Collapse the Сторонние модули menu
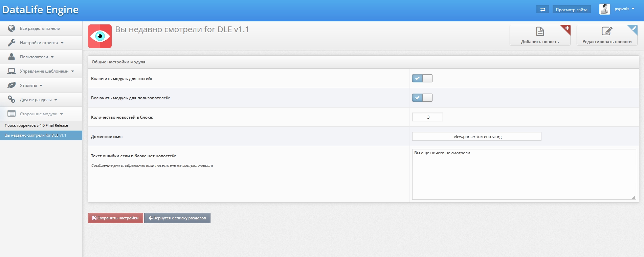Viewport: 644px width, 257px height. tap(41, 114)
